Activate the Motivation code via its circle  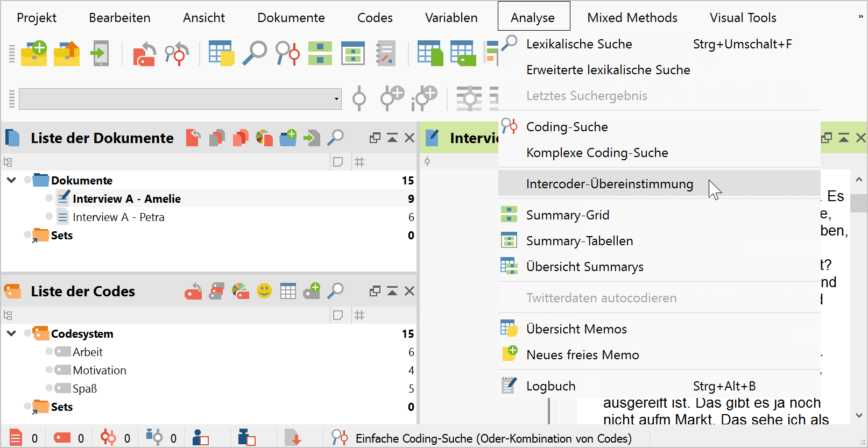[49, 370]
